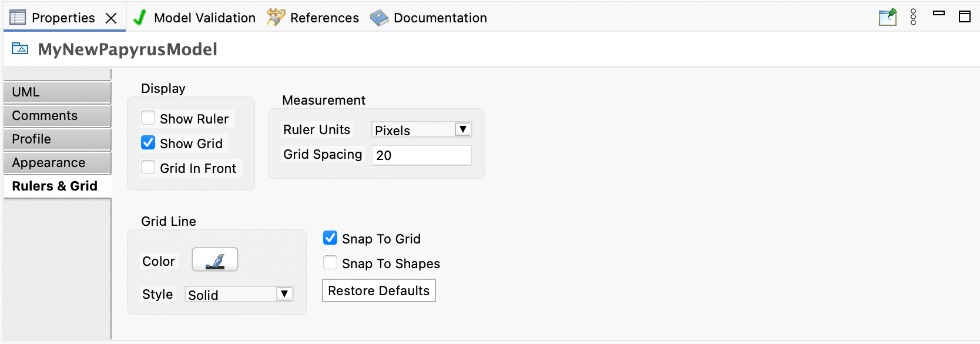Uncheck the Show Grid checkbox
Screen dimensions: 980x344
tap(148, 143)
